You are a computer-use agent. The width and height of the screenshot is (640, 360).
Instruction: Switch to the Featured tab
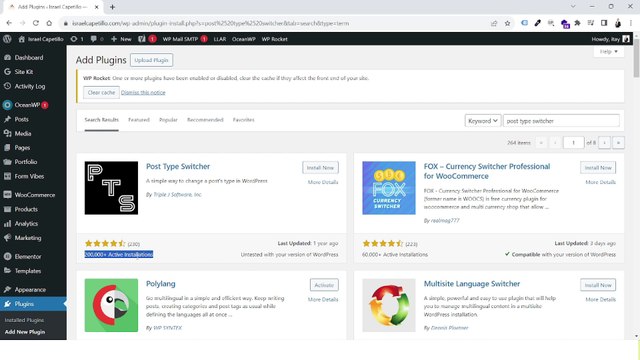[x=139, y=120]
